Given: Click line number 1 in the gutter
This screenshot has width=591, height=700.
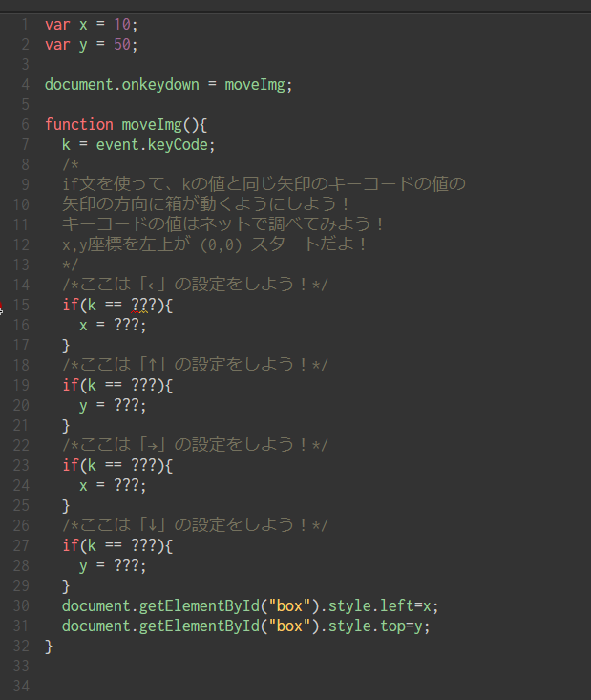Looking at the screenshot, I should click(25, 23).
